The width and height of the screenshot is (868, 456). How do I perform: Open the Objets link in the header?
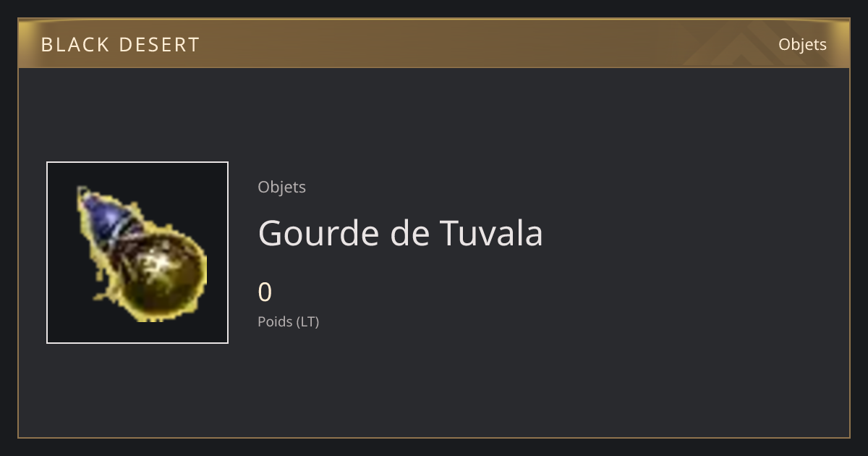click(802, 44)
